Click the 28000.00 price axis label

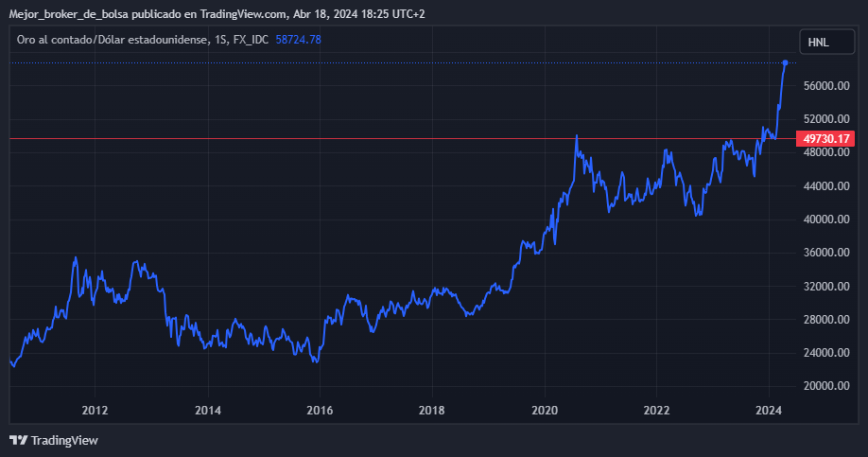click(x=826, y=320)
